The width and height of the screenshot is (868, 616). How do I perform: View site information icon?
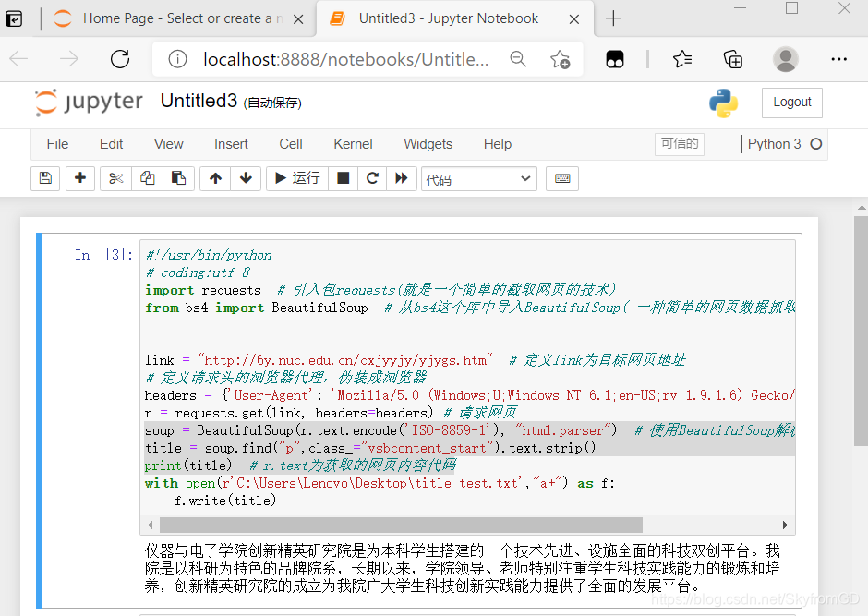177,59
